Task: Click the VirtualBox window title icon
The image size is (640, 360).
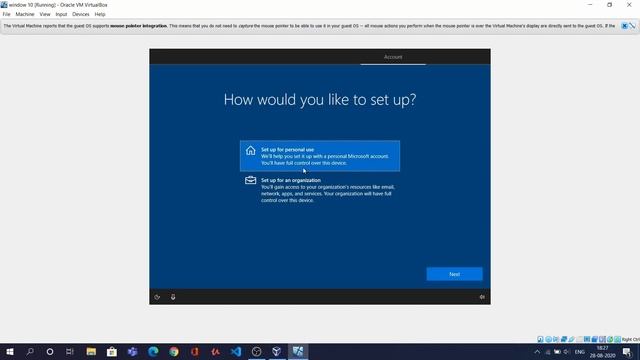Action: [x=4, y=5]
